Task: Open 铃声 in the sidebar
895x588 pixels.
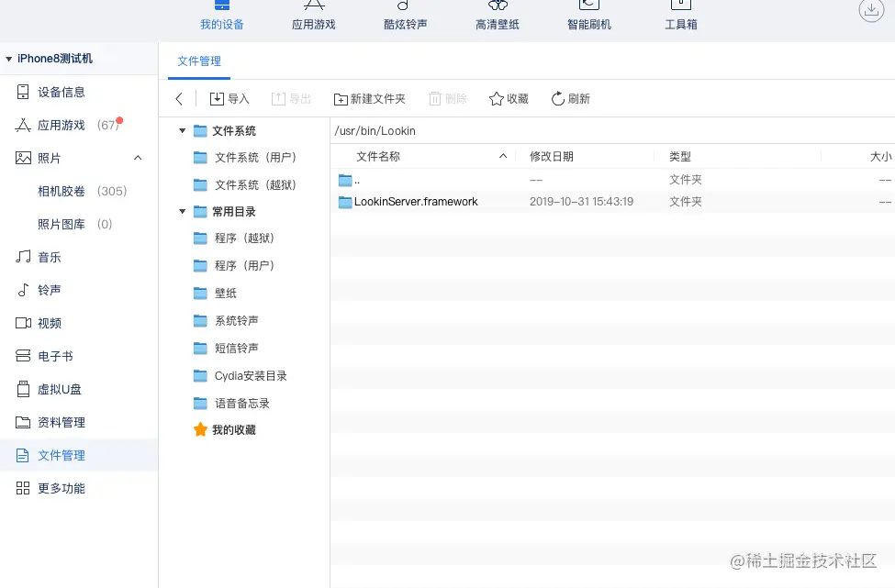Action: tap(79, 290)
